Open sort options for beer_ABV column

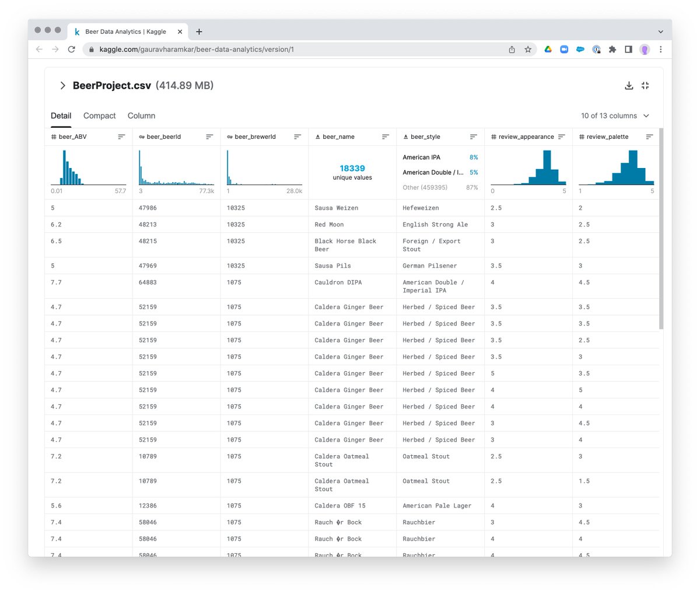pyautogui.click(x=121, y=137)
